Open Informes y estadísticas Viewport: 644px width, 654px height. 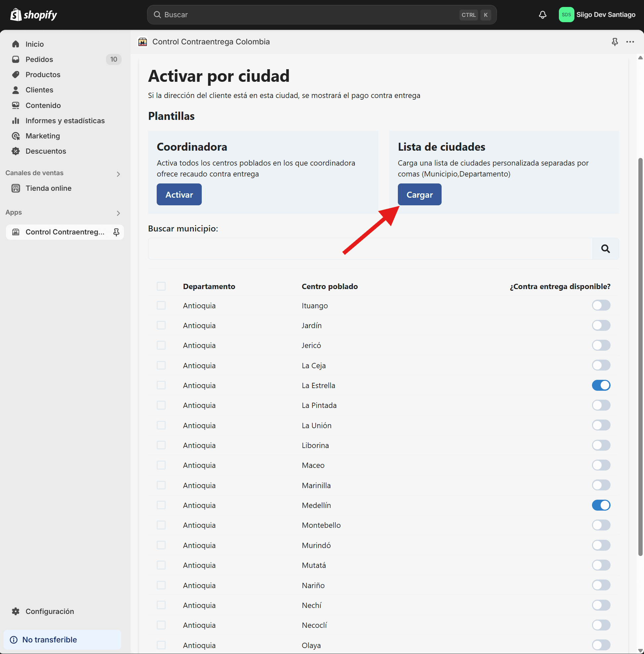click(x=65, y=121)
